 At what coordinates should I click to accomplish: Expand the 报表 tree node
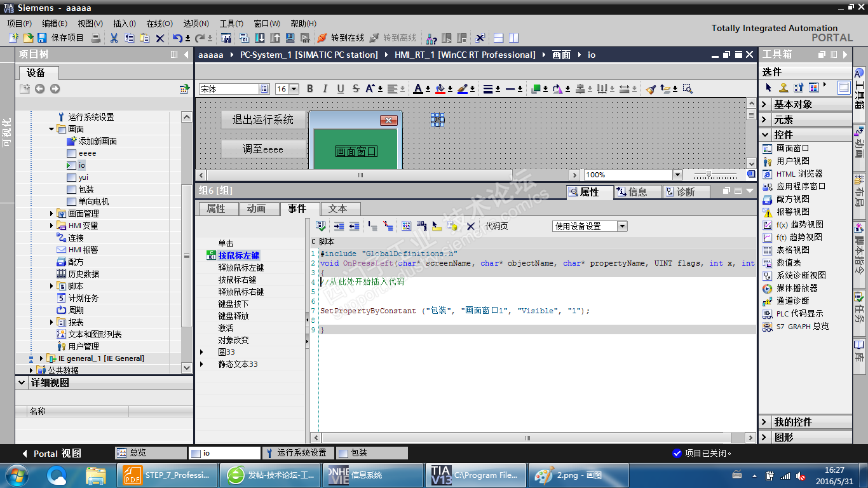point(51,322)
